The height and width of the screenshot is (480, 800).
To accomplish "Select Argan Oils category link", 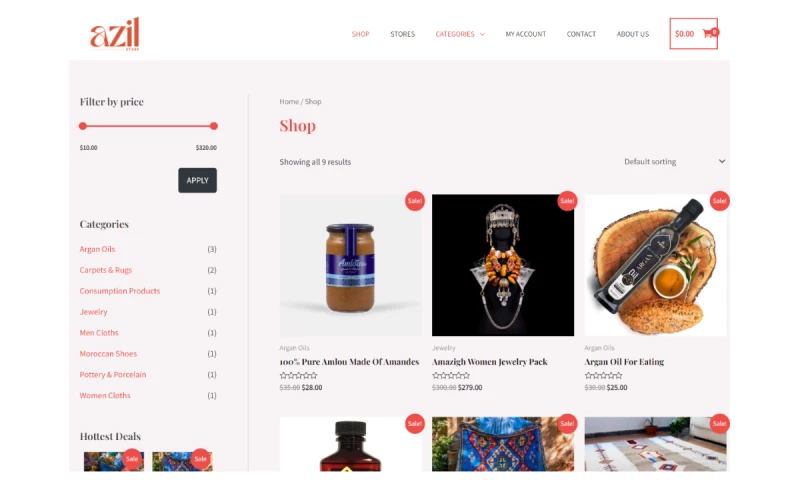I will [x=97, y=249].
